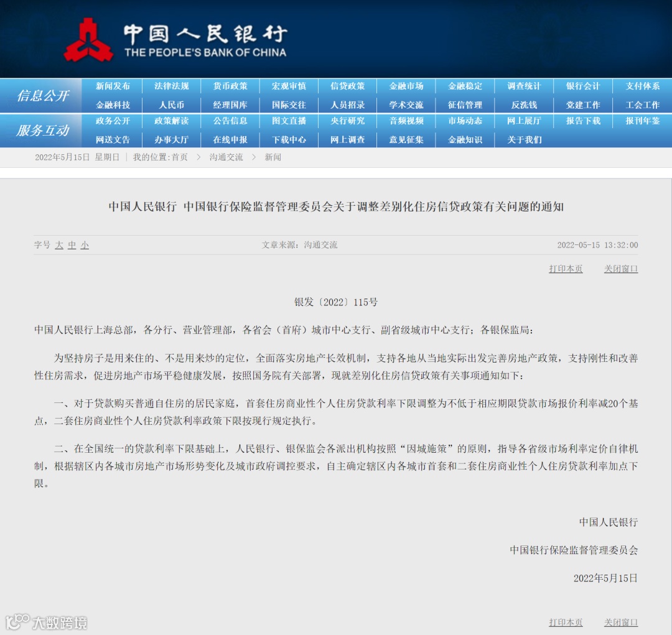Screen dimensions: 672x635
Task: Open 宏观审慎 section
Action: (289, 86)
